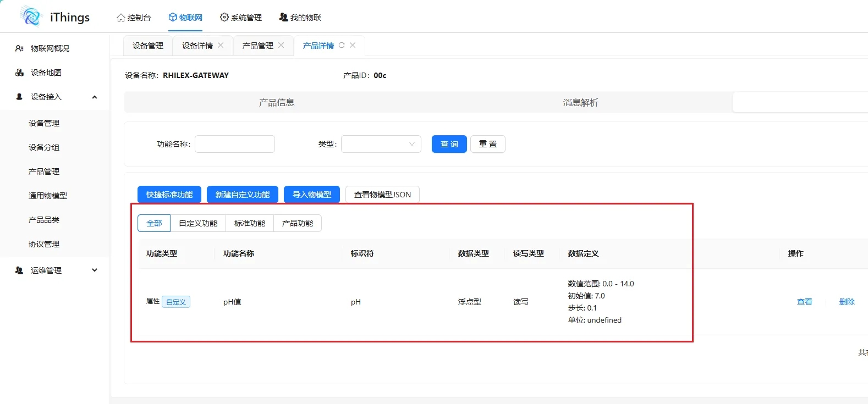This screenshot has width=868, height=404.
Task: Focus the 功能名称 search input field
Action: pyautogui.click(x=235, y=144)
